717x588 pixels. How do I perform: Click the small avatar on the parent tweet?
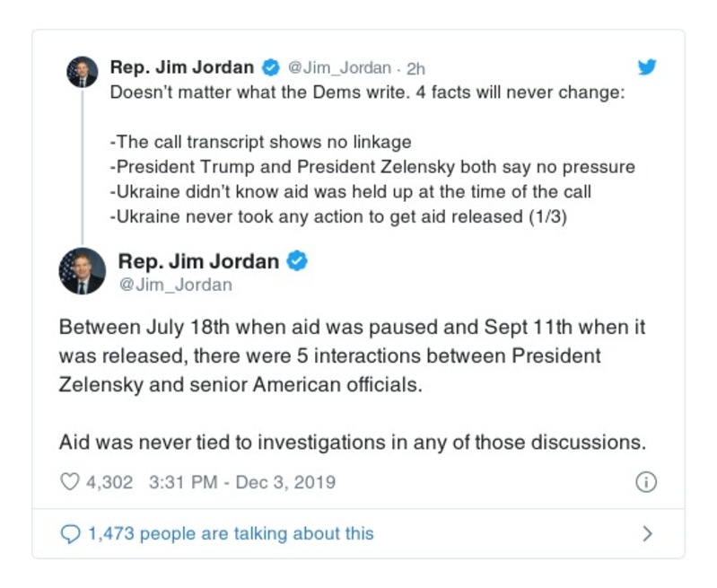(x=82, y=72)
